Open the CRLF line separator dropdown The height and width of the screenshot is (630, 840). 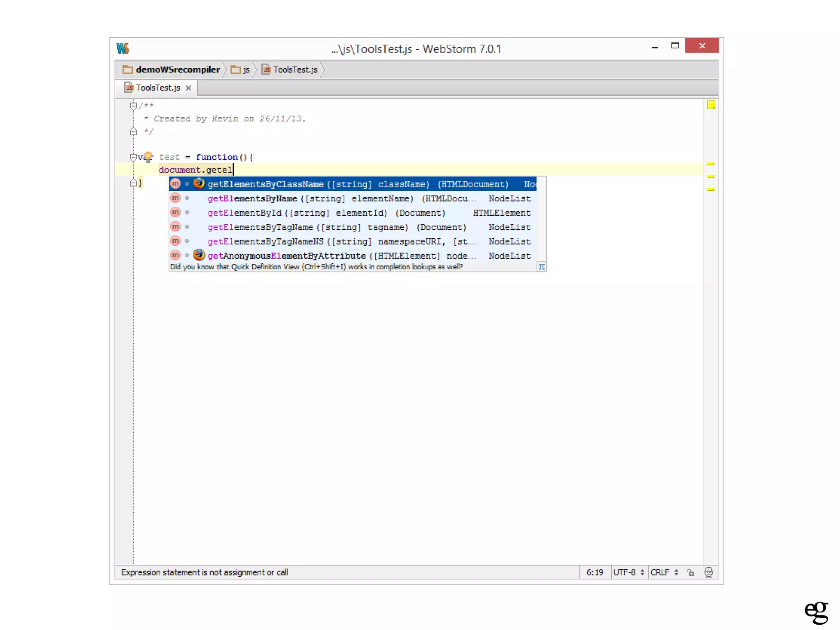(x=664, y=572)
